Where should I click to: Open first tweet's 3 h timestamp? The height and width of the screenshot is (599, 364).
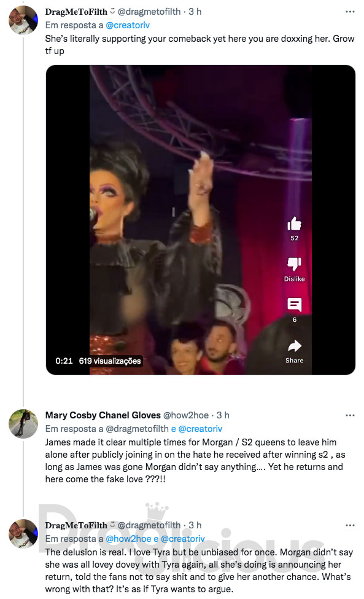point(195,12)
